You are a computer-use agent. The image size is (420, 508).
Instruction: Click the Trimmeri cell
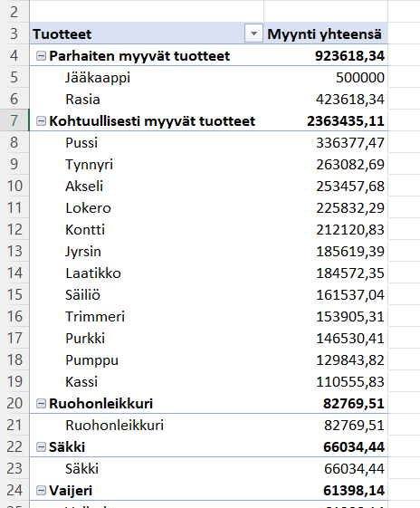pyautogui.click(x=147, y=317)
